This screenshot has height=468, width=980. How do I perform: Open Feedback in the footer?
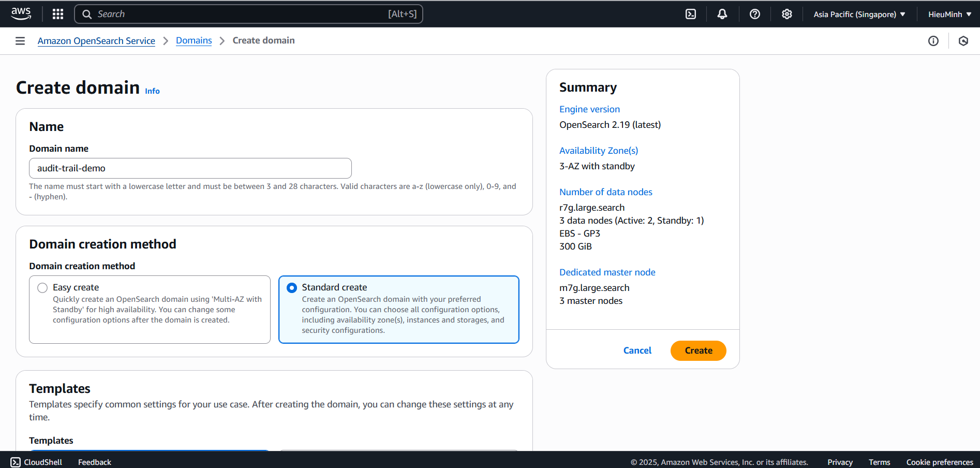point(95,462)
